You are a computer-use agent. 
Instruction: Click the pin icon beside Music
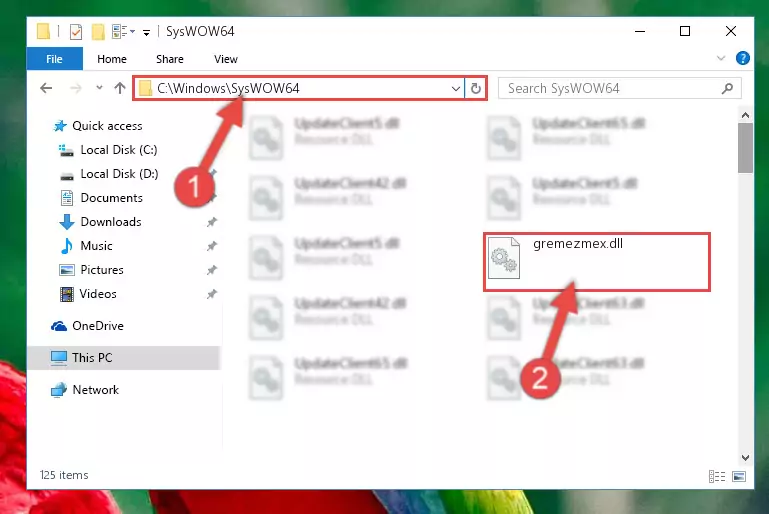click(x=211, y=246)
